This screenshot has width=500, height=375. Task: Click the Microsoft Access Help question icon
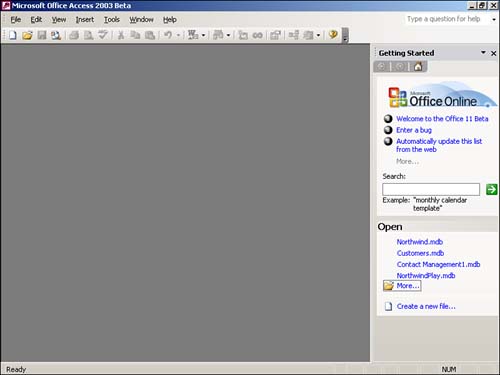click(333, 35)
